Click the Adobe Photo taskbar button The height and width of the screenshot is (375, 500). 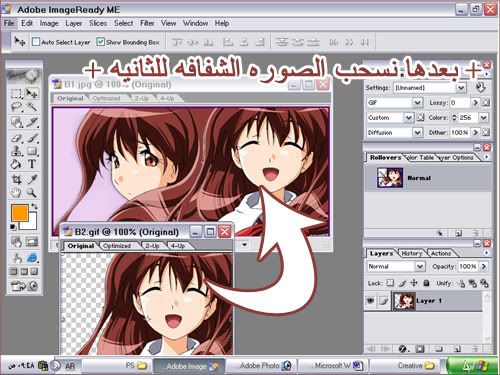point(261,366)
